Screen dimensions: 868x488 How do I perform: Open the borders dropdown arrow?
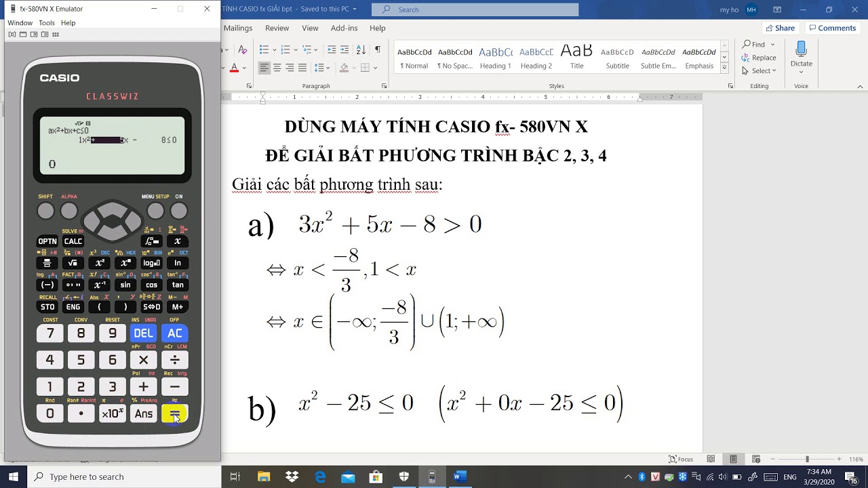(x=375, y=68)
